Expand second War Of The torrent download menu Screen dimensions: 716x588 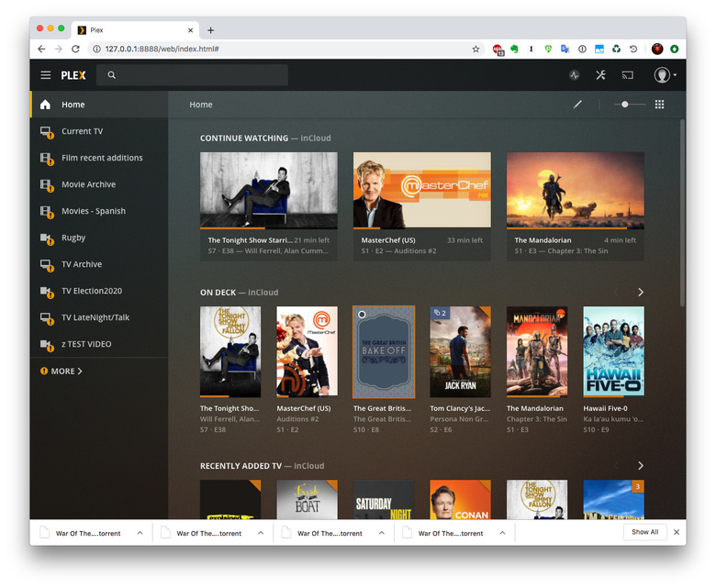(261, 533)
